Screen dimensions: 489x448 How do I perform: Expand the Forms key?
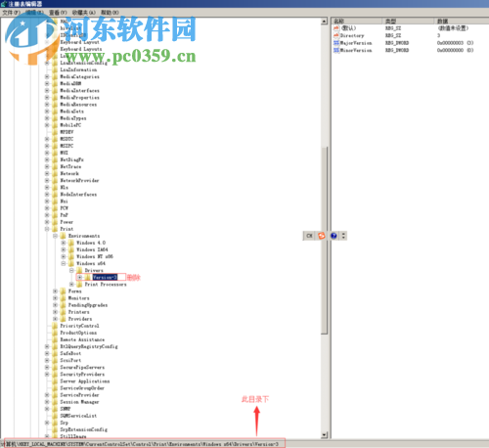click(x=55, y=291)
